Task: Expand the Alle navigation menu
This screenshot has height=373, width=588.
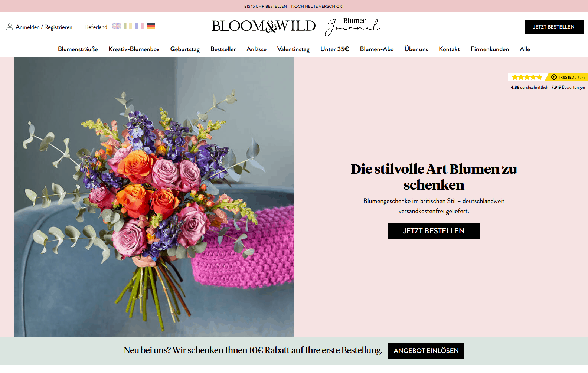Action: [x=525, y=49]
